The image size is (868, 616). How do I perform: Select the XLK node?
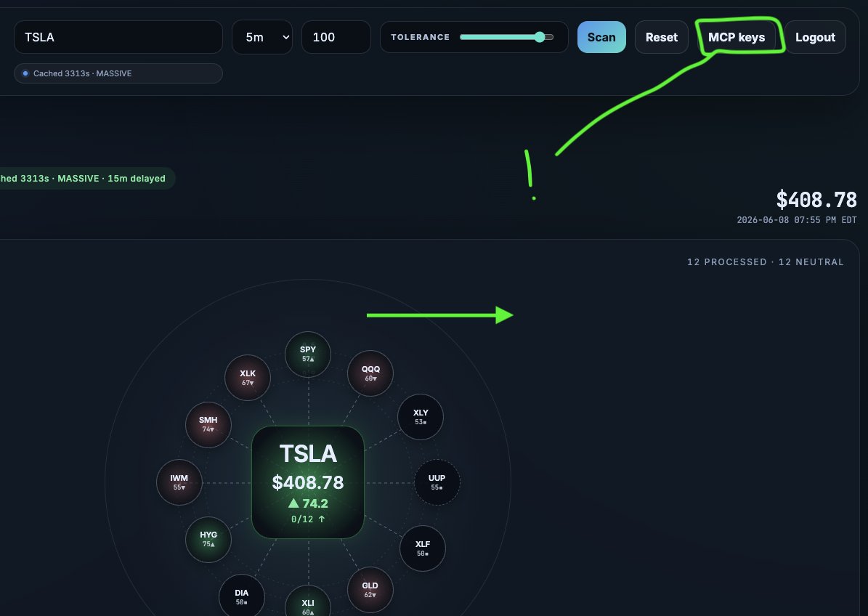(x=248, y=378)
